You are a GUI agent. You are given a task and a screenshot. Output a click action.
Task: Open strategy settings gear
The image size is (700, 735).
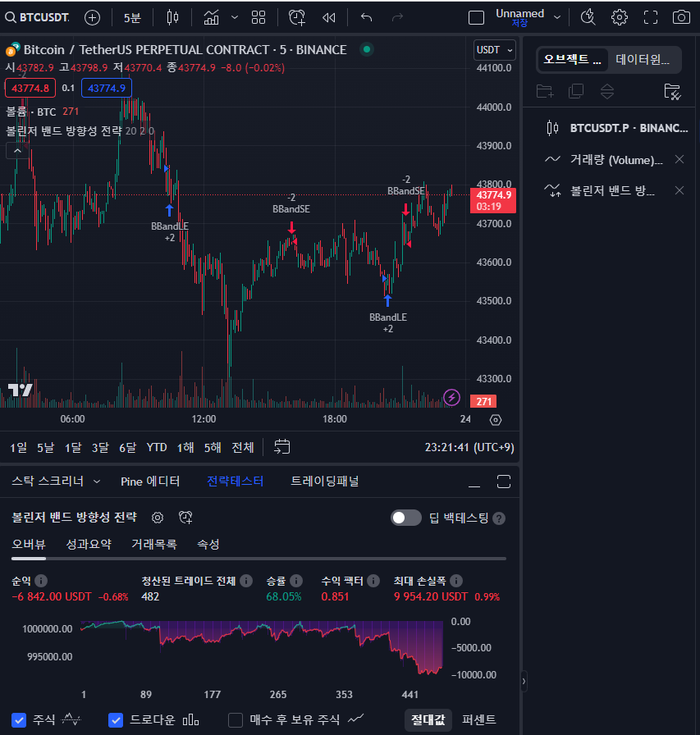click(x=158, y=518)
